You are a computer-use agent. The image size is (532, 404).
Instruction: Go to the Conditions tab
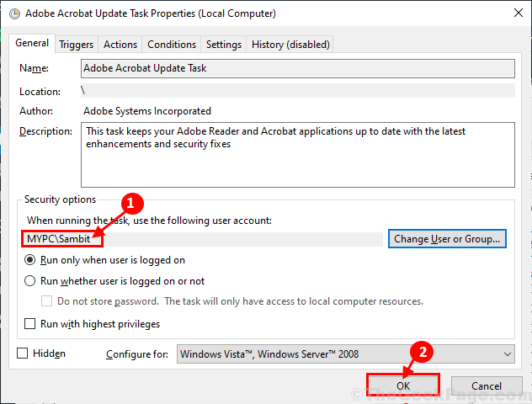(x=172, y=45)
